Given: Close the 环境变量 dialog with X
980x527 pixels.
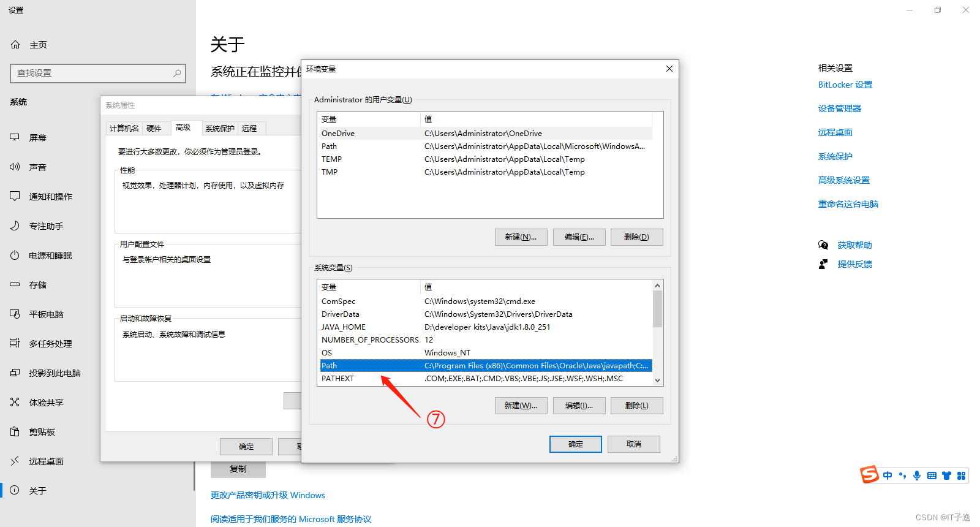Looking at the screenshot, I should click(x=669, y=69).
